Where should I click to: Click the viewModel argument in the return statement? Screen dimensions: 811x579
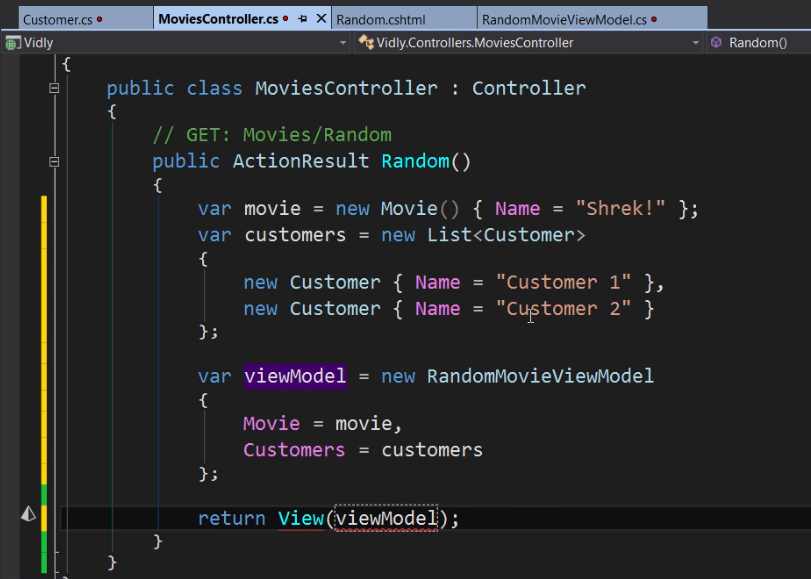(x=386, y=518)
